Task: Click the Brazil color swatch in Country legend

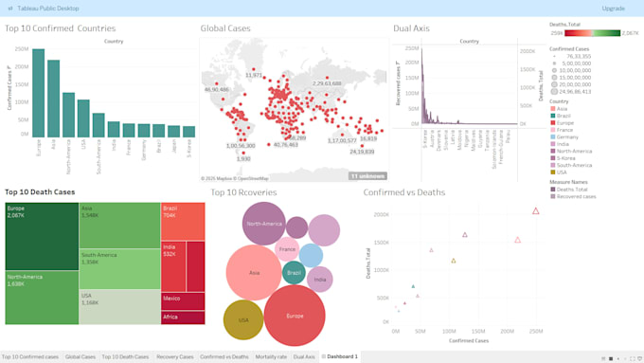Action: click(x=553, y=116)
